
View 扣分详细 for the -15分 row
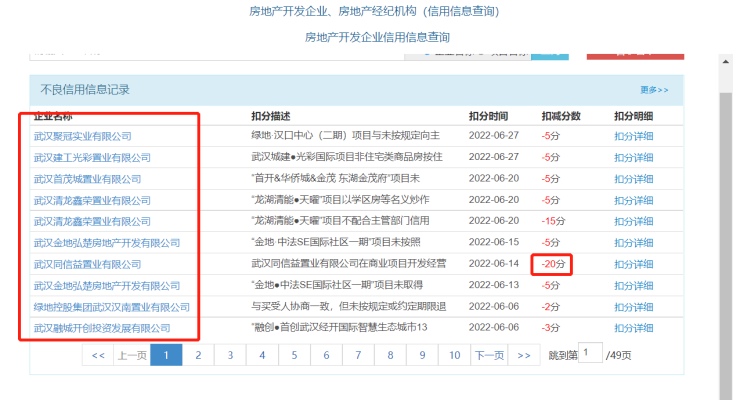(633, 221)
